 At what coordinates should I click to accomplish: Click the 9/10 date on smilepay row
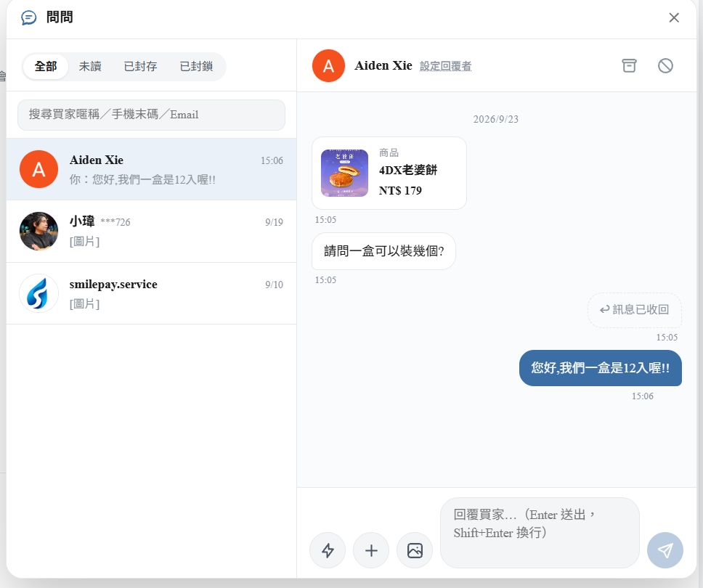point(274,285)
